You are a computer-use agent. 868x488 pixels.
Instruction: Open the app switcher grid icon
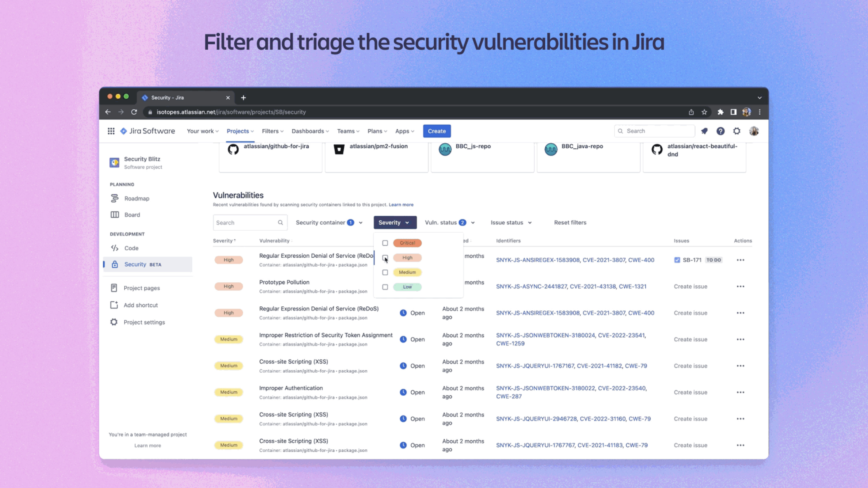click(x=111, y=131)
